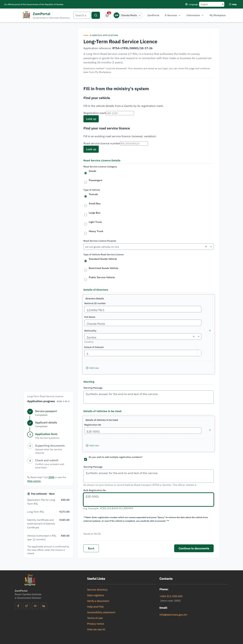Open Privacy notice footer link
243x644 pixels.
[96, 624]
